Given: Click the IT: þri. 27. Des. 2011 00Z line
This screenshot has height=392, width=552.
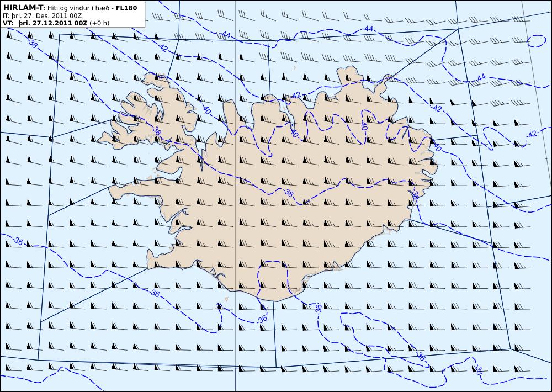Looking at the screenshot, I should tap(43, 16).
